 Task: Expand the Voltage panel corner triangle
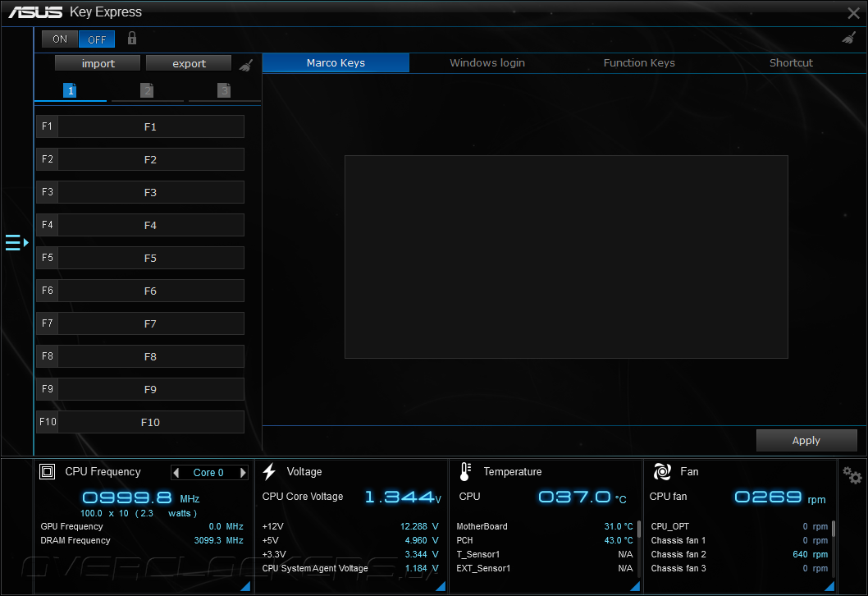coord(441,586)
